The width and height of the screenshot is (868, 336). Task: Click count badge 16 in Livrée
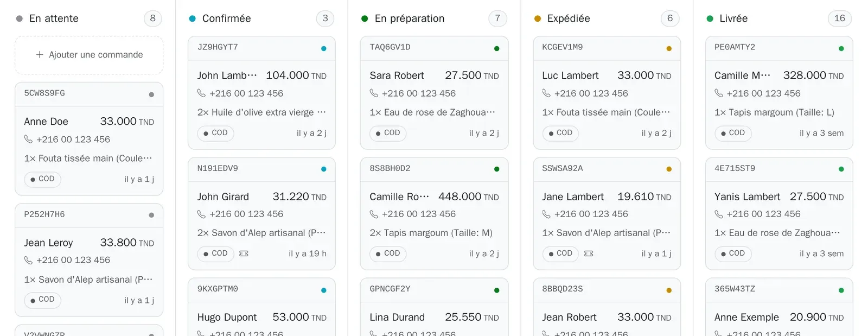click(840, 18)
